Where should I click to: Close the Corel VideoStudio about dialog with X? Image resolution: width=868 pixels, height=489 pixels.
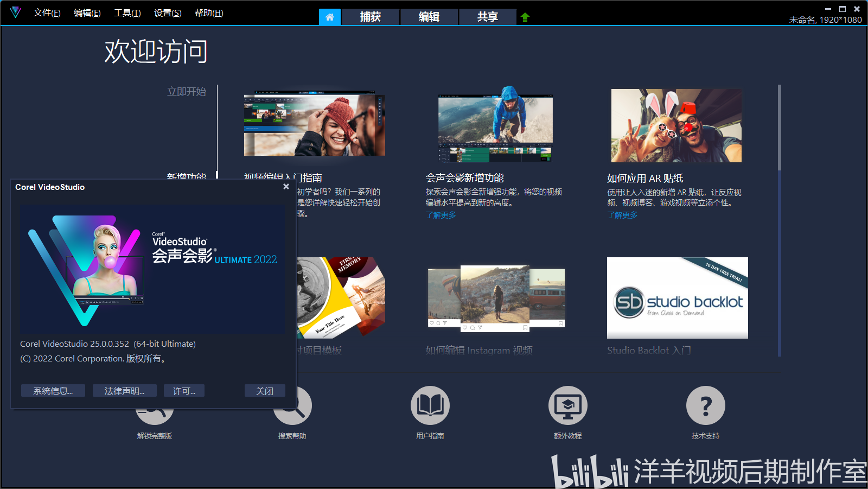[x=286, y=187]
